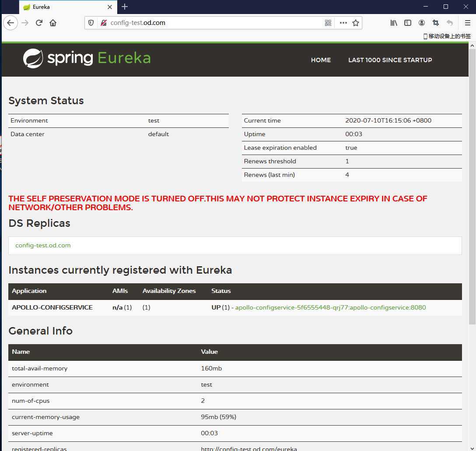Click the APOLLO-CONFIGSERVICE application name
Viewport: 476px width, 451px height.
click(x=52, y=307)
